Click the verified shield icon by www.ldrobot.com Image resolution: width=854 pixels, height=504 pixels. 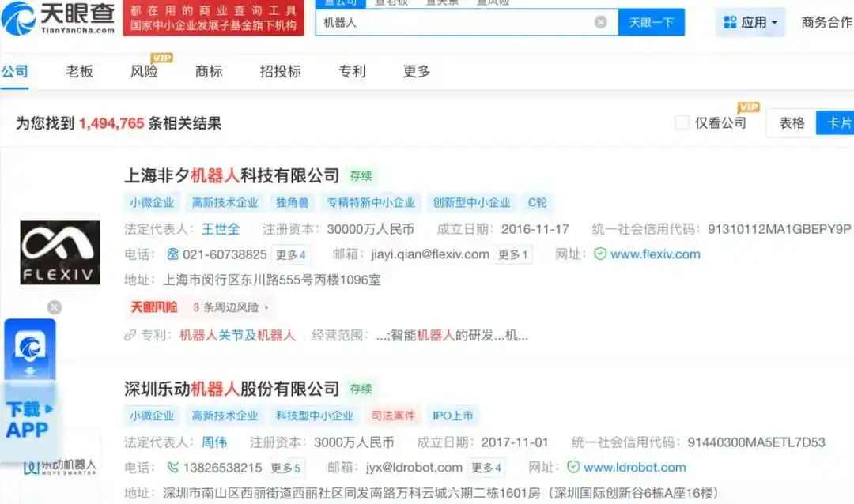click(573, 467)
